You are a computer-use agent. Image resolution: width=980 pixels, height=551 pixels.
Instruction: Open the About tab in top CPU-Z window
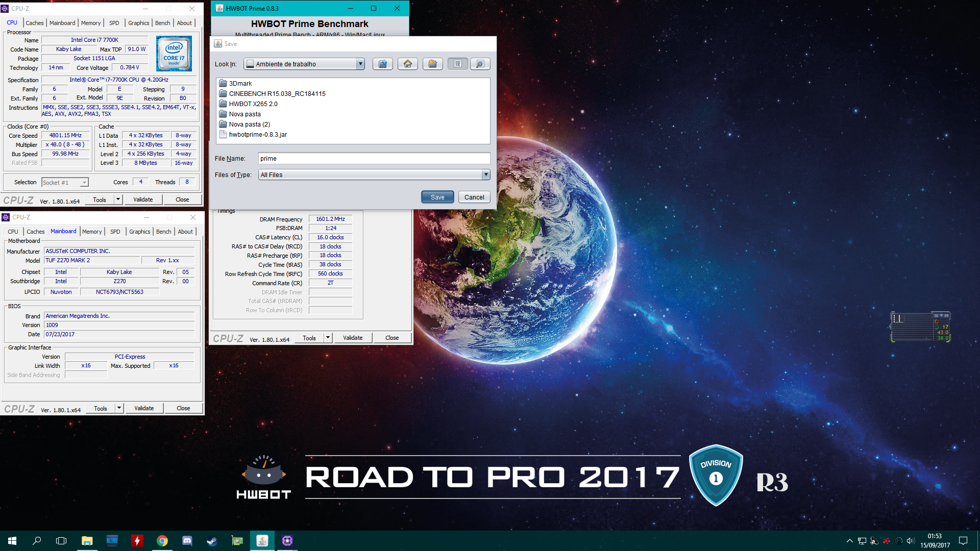pyautogui.click(x=184, y=23)
